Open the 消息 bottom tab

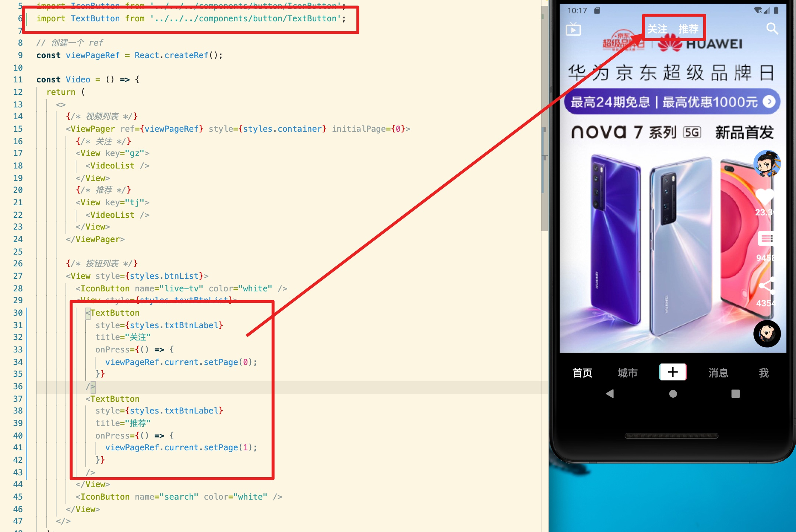[718, 373]
